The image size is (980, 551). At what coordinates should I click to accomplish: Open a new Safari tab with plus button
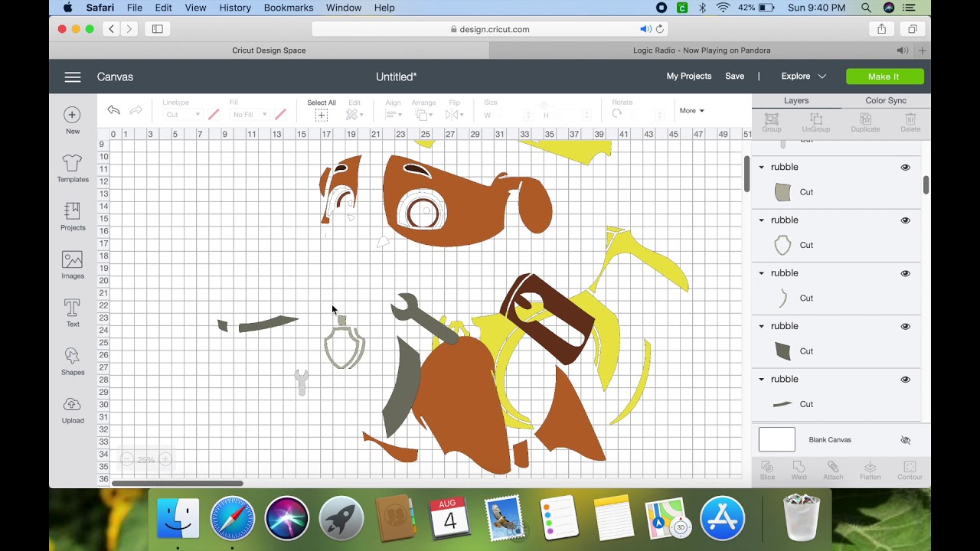pyautogui.click(x=923, y=51)
